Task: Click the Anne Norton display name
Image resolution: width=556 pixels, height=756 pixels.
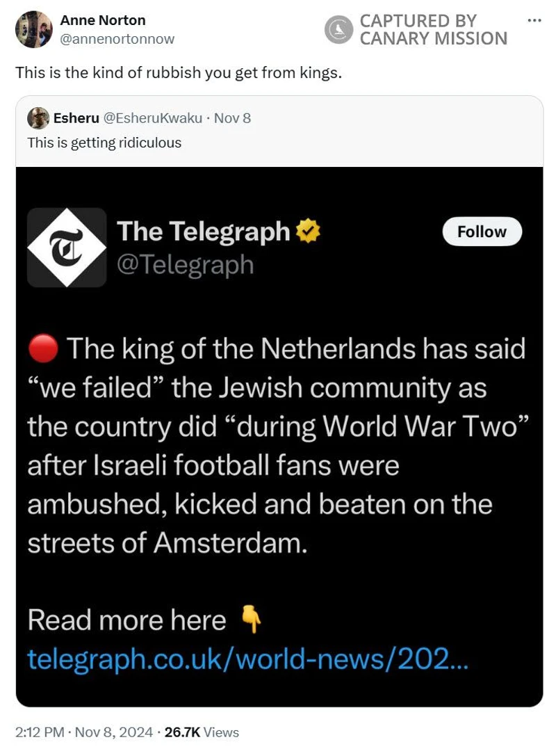Action: [103, 20]
